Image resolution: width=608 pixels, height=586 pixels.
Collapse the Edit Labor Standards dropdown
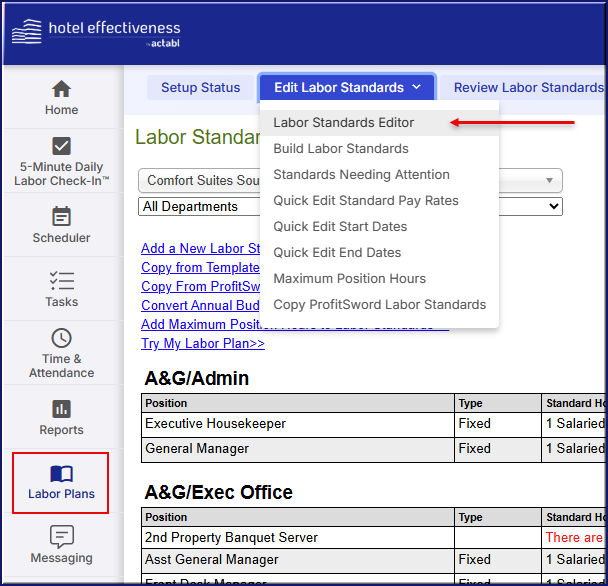click(347, 88)
